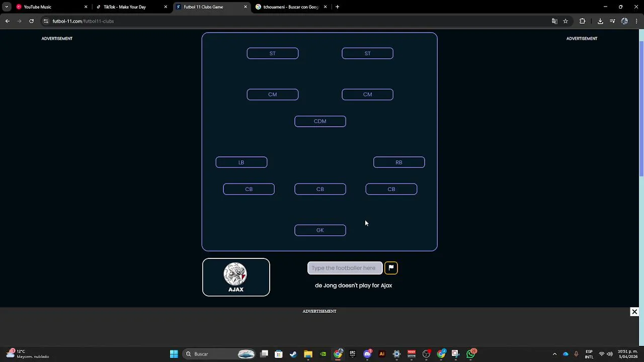Close the TikTok tab
Image resolution: width=644 pixels, height=362 pixels.
(166, 7)
